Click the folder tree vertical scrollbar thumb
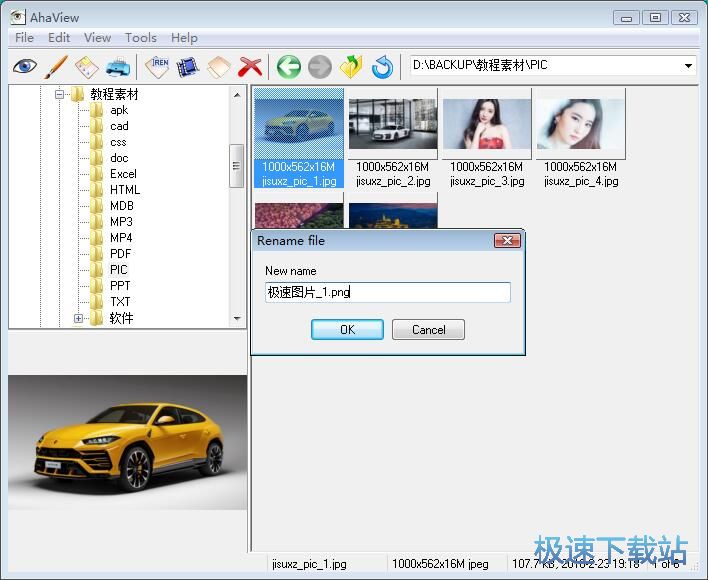Viewport: 708px width, 580px height. pyautogui.click(x=237, y=165)
